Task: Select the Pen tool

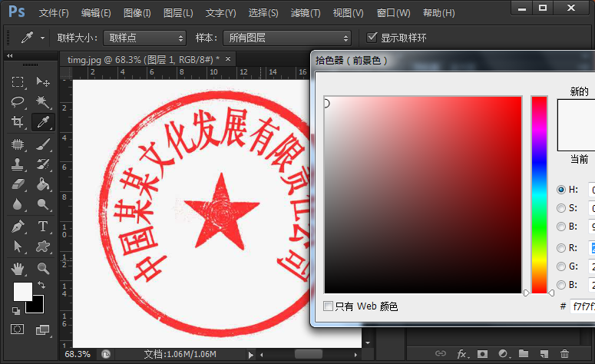Action: [x=18, y=227]
